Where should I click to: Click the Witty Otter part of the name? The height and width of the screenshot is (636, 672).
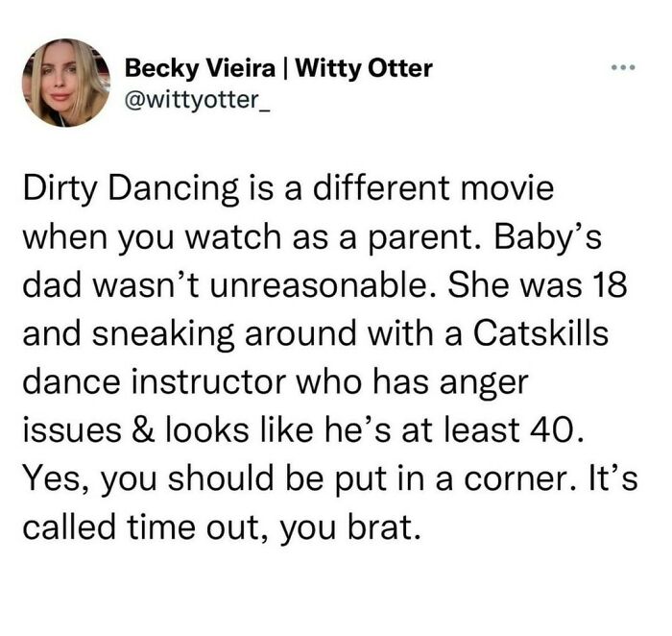(x=364, y=68)
